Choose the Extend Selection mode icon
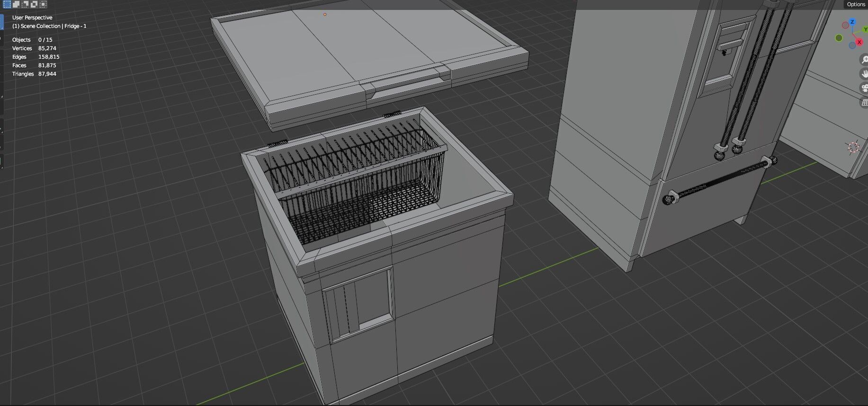This screenshot has height=406, width=868. tap(16, 4)
